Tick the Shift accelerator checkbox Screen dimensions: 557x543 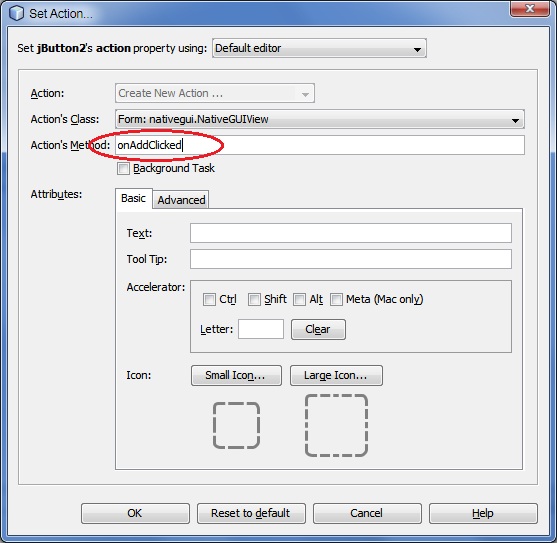coord(254,299)
